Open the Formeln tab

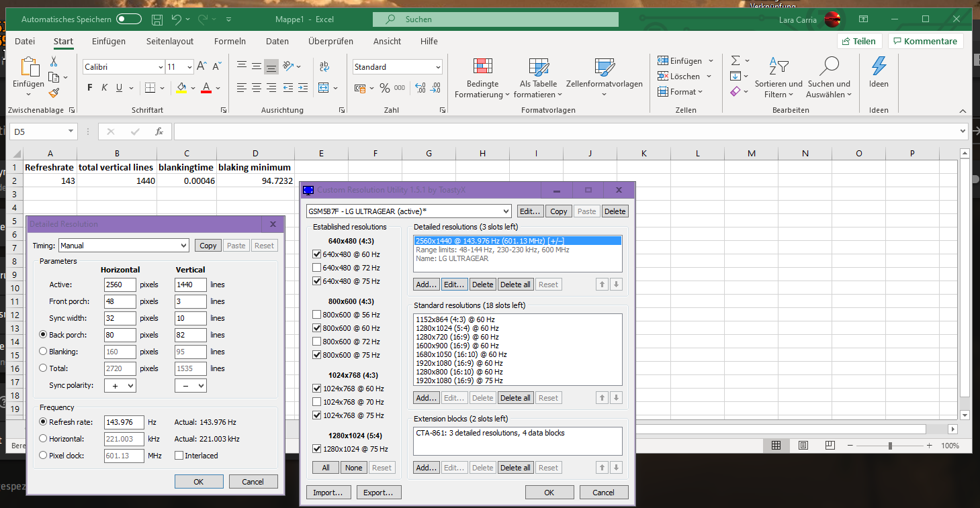point(230,42)
